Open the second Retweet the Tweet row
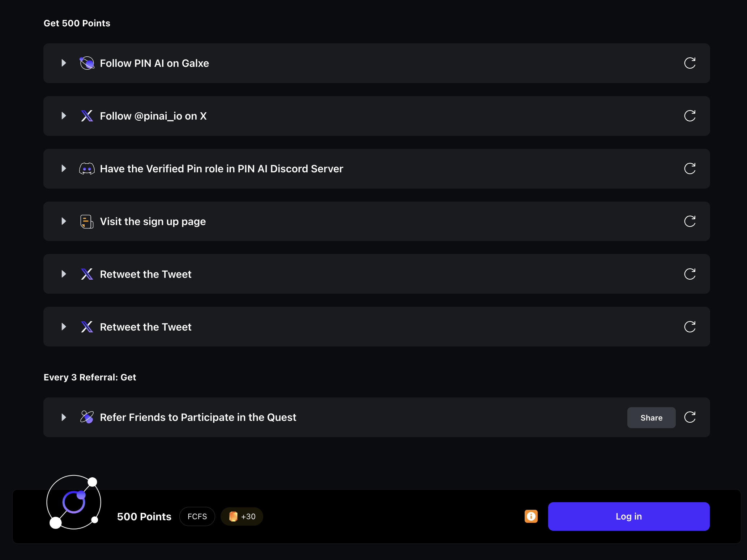This screenshot has width=747, height=560. click(x=376, y=327)
